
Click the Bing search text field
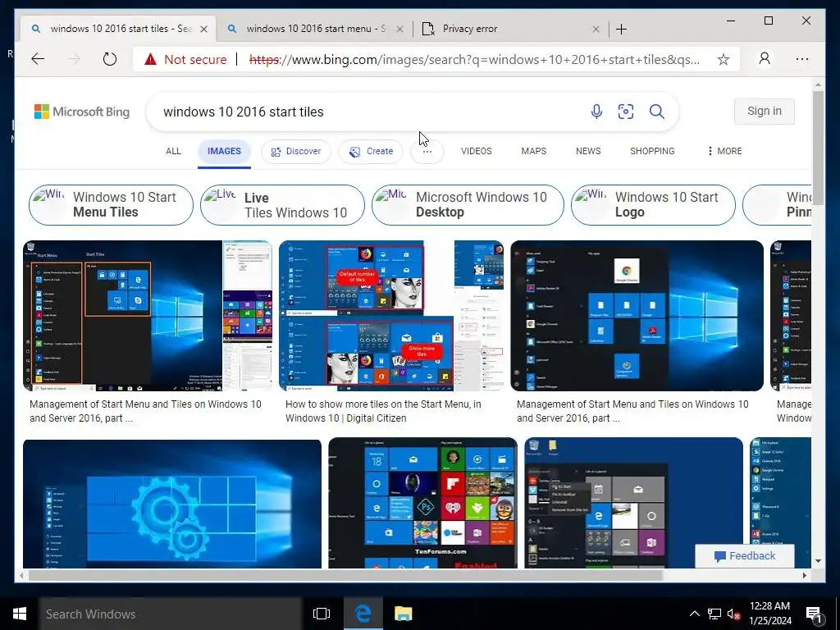point(370,112)
